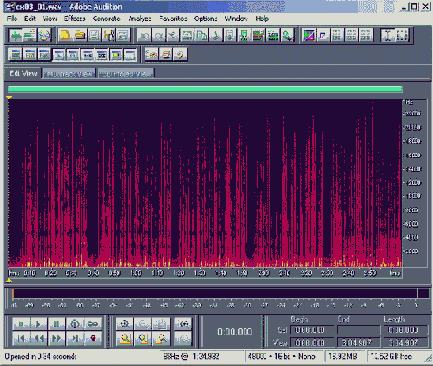Click the circled Play to End button

pyautogui.click(x=75, y=324)
